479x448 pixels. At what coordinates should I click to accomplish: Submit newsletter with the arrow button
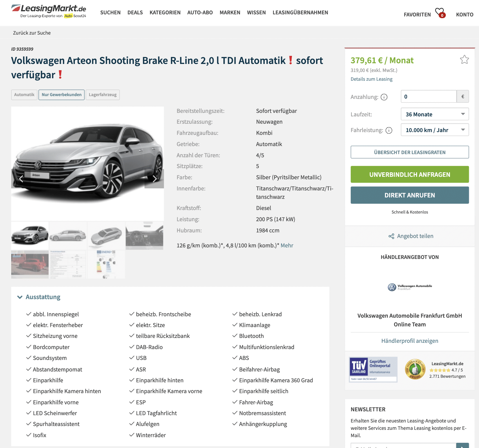pyautogui.click(x=463, y=446)
